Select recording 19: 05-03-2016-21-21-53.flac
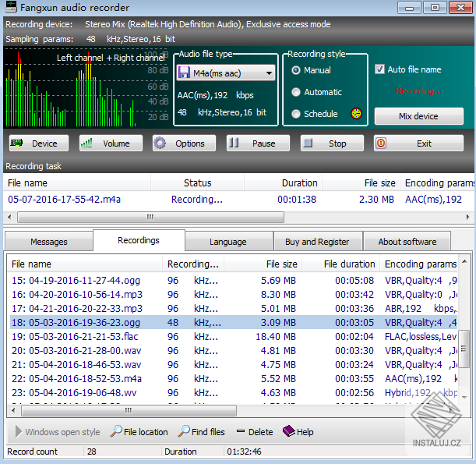Screen dimensions: 476x464 pos(234,336)
